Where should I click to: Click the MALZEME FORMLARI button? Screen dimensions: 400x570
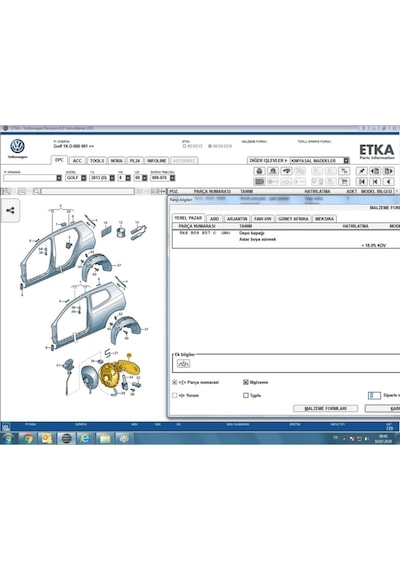(325, 409)
